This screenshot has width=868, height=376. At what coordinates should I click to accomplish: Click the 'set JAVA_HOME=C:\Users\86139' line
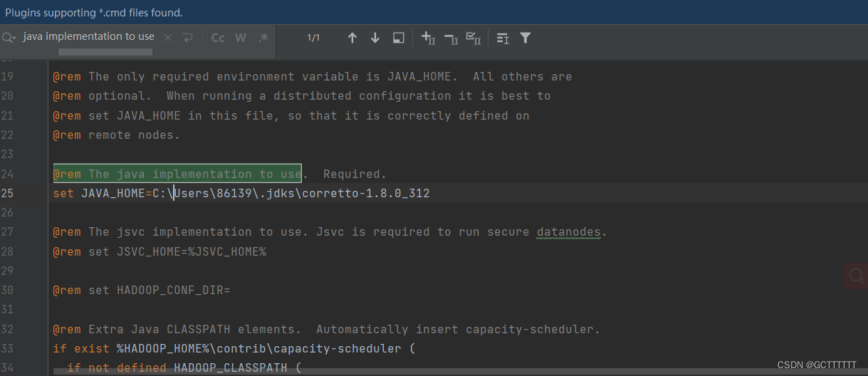tap(241, 193)
